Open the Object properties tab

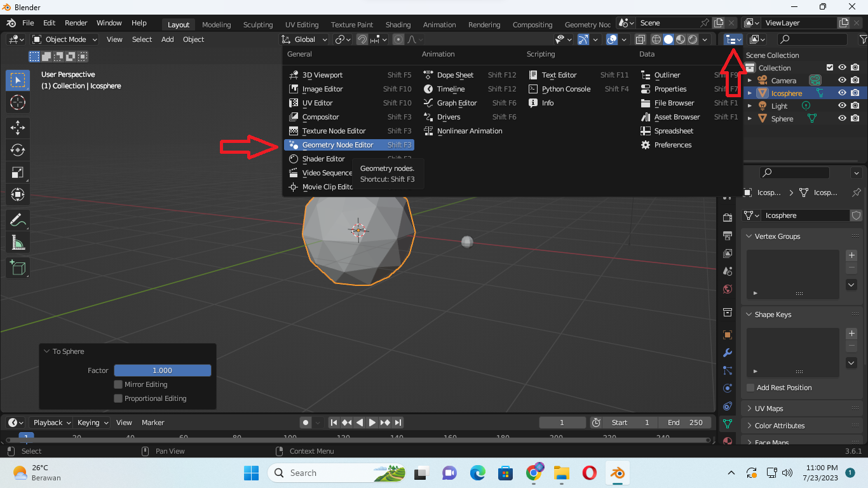(728, 335)
